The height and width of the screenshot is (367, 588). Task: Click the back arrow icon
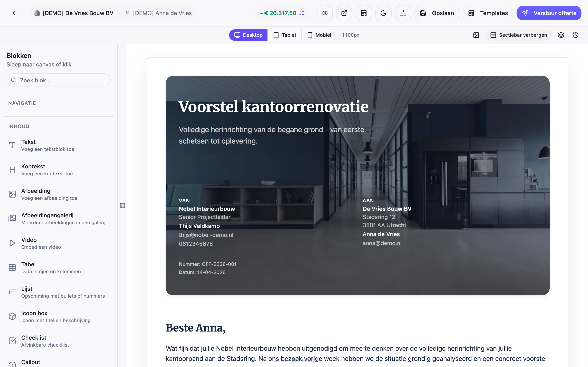pos(14,13)
